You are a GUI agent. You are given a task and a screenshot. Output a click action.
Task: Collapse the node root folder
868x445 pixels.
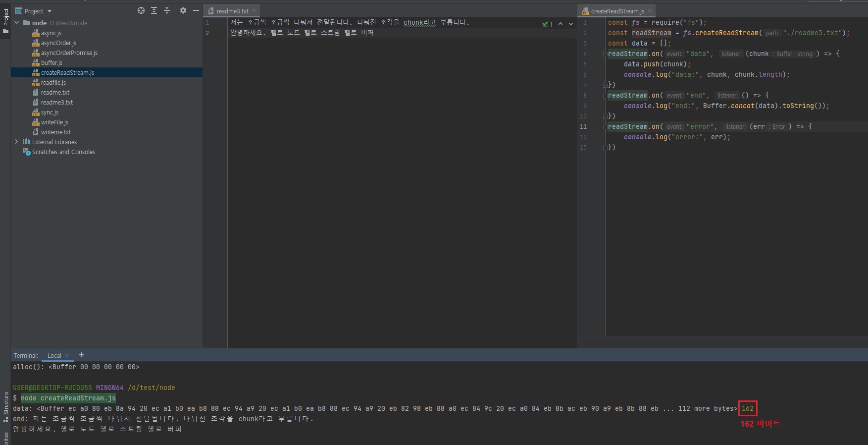pyautogui.click(x=17, y=23)
